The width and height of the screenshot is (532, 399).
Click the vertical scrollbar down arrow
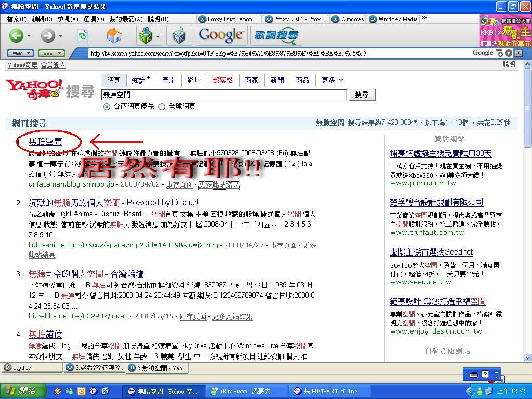pos(528,357)
